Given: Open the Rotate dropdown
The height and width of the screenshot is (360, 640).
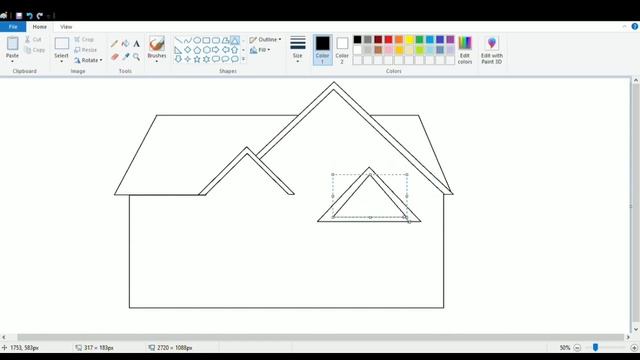Looking at the screenshot, I should pos(88,60).
